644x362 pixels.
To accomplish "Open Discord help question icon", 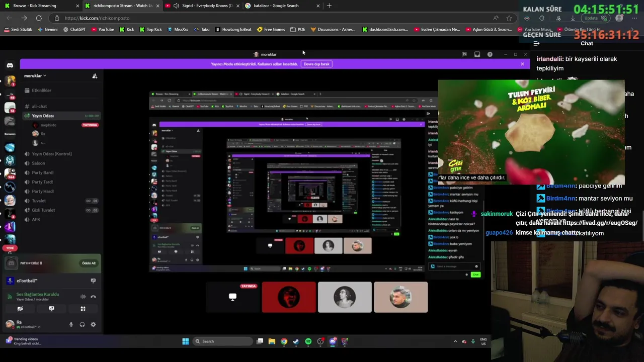I will pos(490,54).
